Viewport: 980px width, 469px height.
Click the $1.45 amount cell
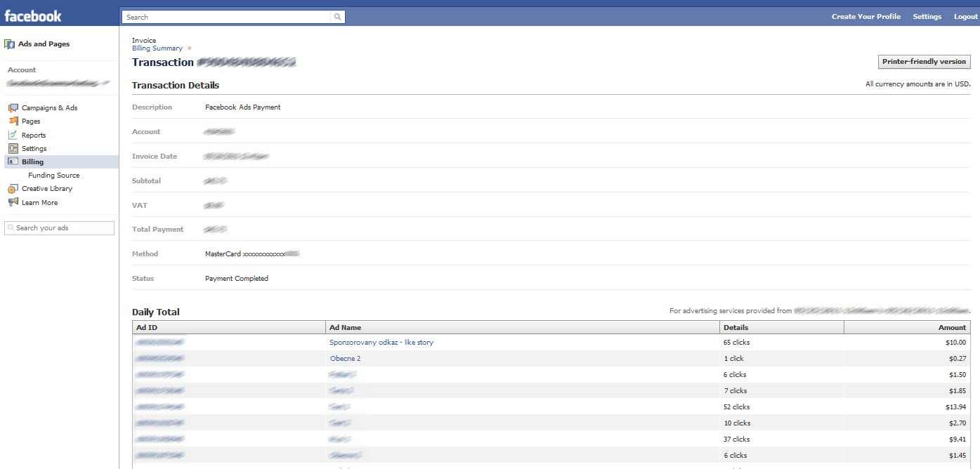(958, 456)
